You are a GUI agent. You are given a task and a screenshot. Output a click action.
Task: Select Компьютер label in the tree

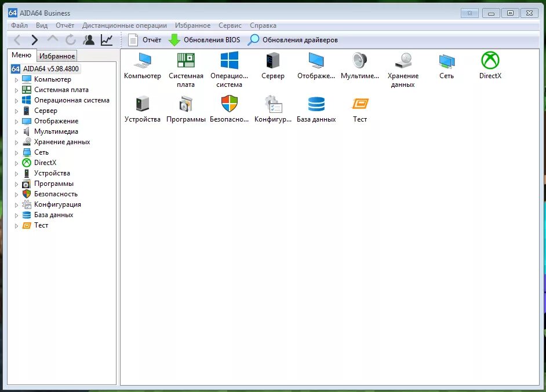click(x=53, y=79)
